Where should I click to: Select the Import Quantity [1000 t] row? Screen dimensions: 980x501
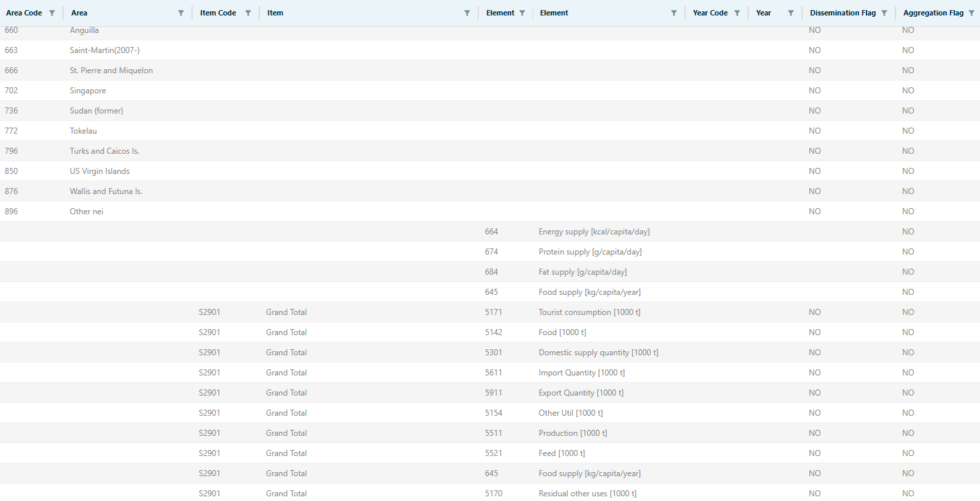[x=581, y=373]
